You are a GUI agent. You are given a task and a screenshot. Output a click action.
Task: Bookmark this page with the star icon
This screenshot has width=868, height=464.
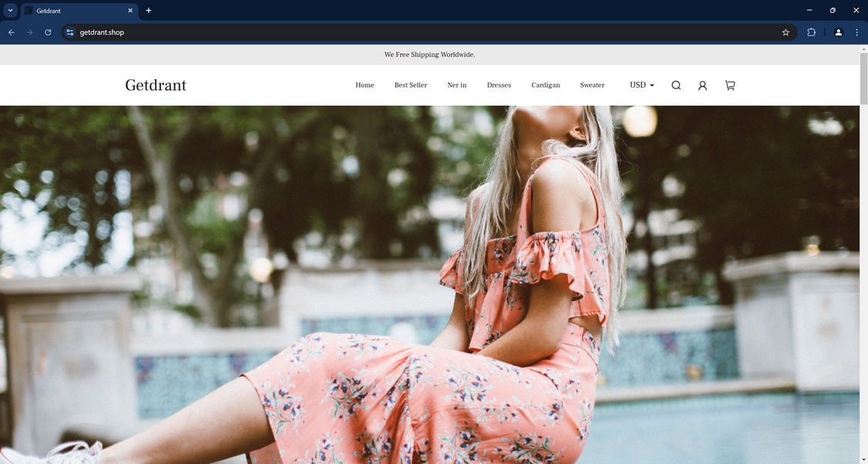click(x=786, y=32)
